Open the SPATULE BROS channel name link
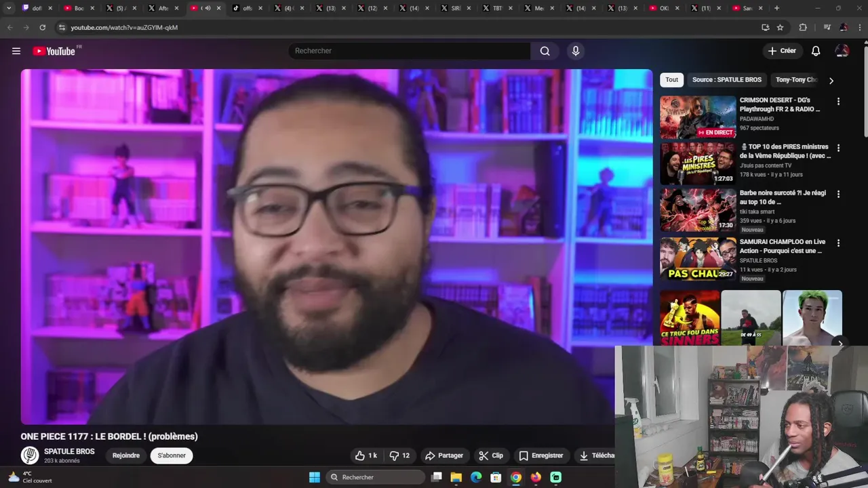Viewport: 868px width, 488px height. (69, 451)
